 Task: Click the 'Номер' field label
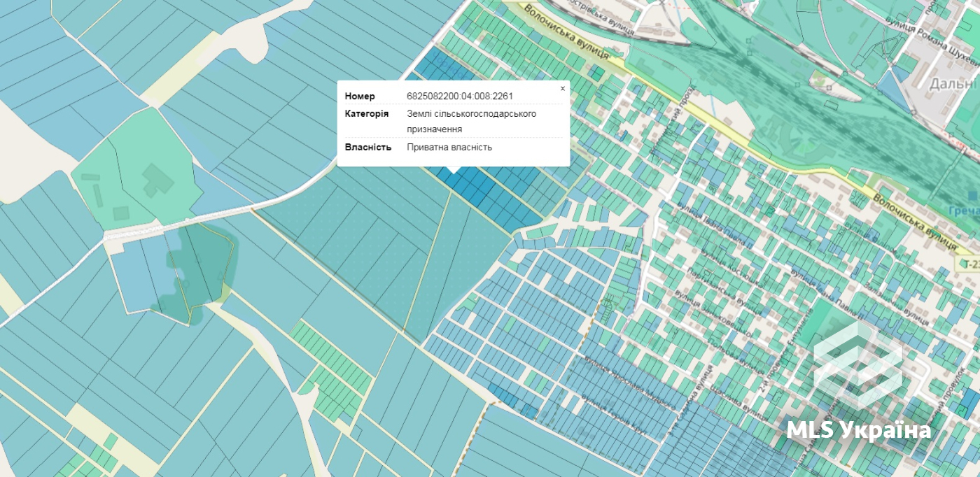pyautogui.click(x=360, y=96)
